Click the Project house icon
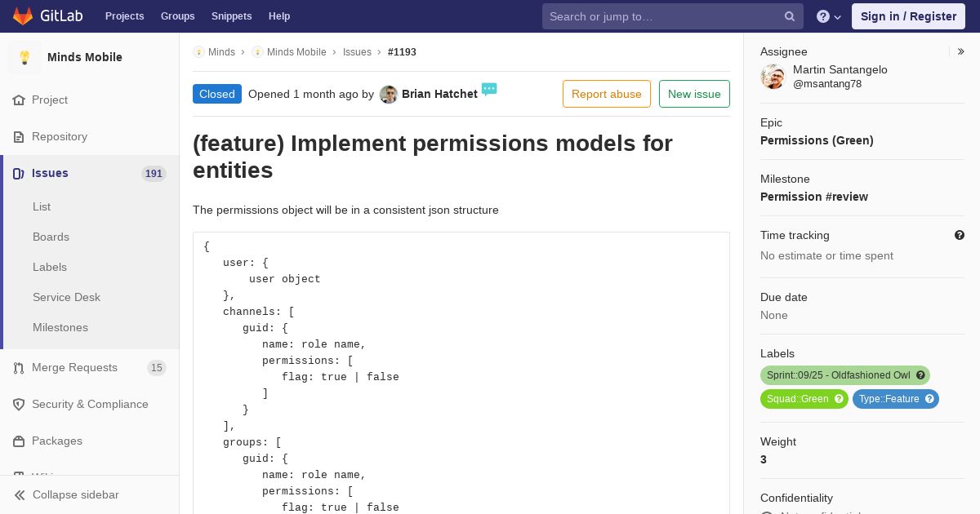 [x=19, y=100]
